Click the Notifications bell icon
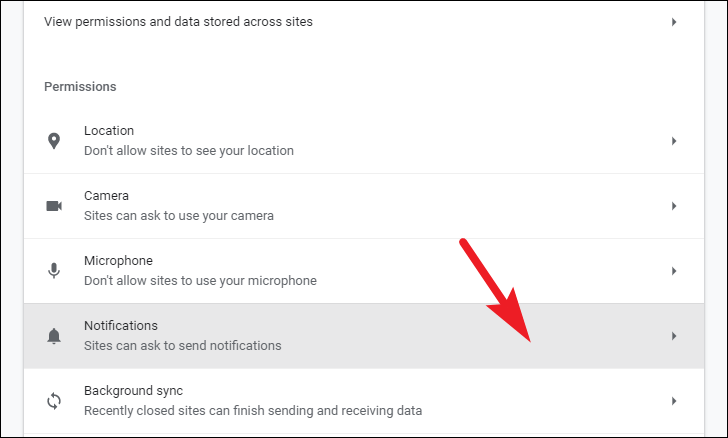The image size is (728, 438). click(x=54, y=336)
